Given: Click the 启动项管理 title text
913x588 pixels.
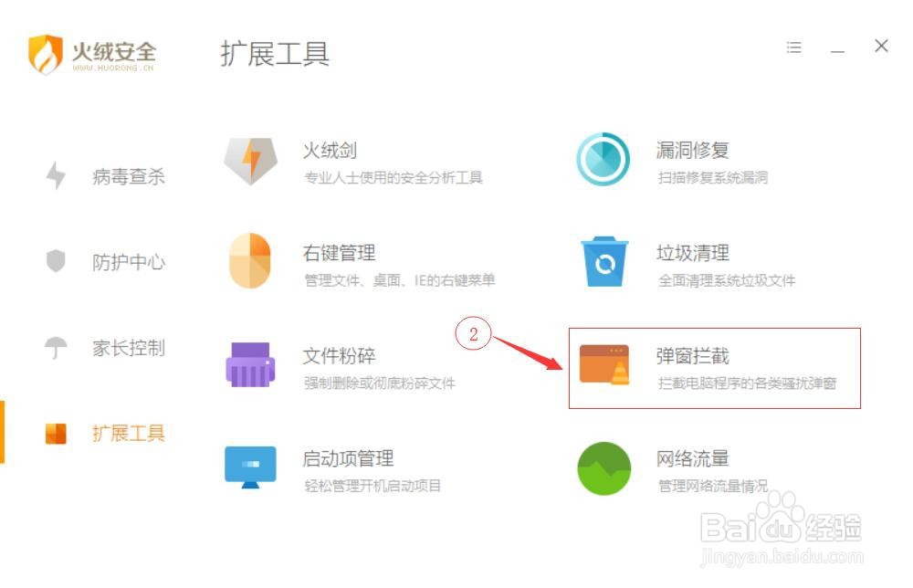Looking at the screenshot, I should (348, 458).
